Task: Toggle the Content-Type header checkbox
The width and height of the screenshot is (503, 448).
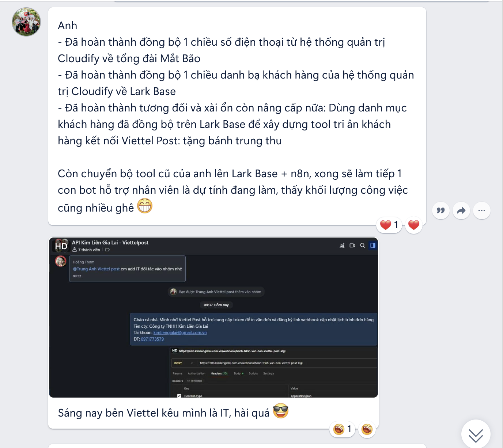Action: pos(179,396)
